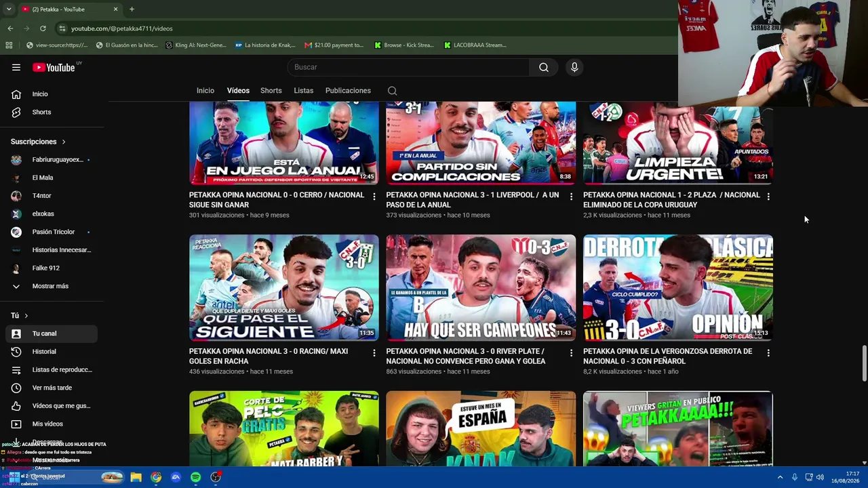Image resolution: width=868 pixels, height=488 pixels.
Task: Open the Listas channel tab
Action: 303,91
